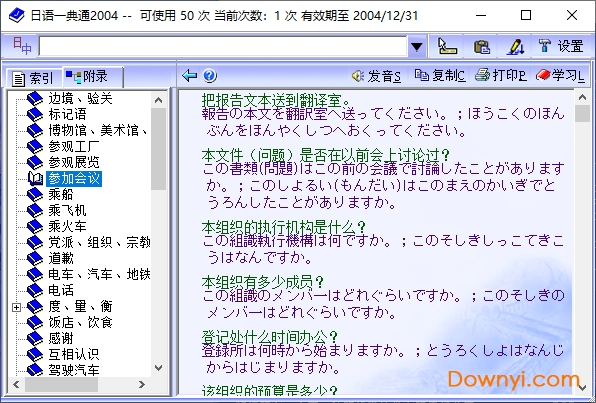This screenshot has width=596, height=403.
Task: Click tree panel scroll left arrow
Action: [16, 384]
